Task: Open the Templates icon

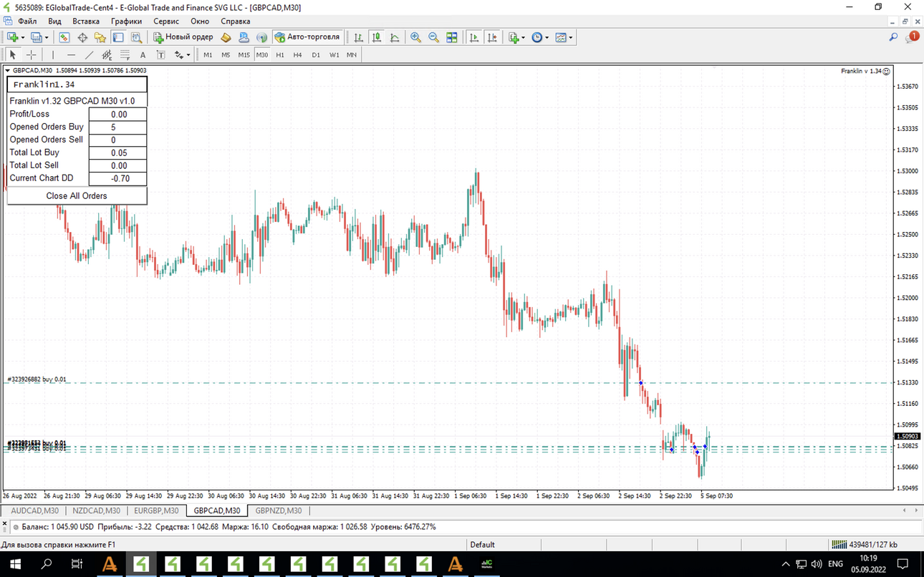Action: pyautogui.click(x=561, y=37)
